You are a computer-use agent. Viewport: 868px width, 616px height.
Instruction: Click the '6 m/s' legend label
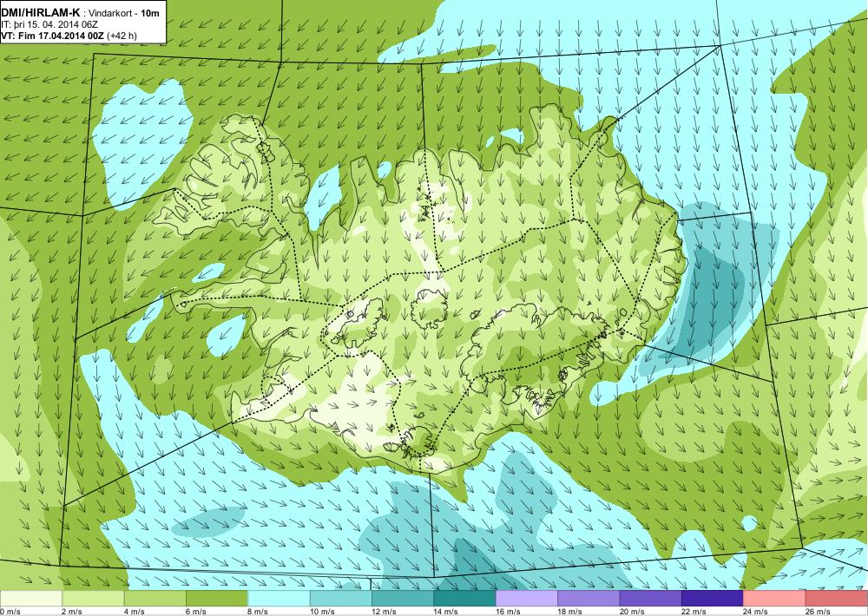pos(196,611)
